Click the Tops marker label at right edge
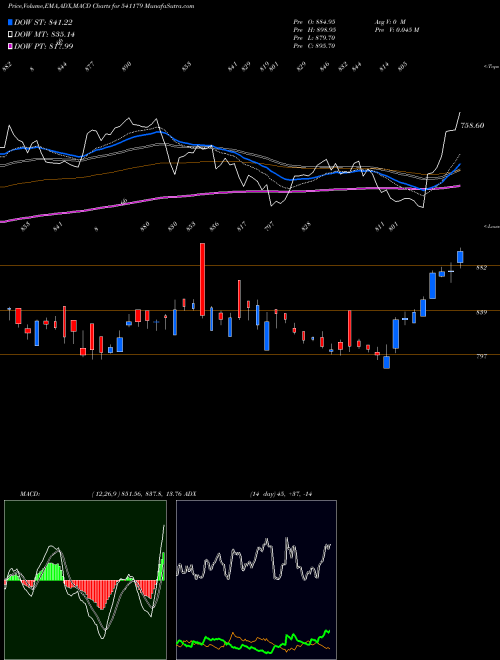 (x=491, y=67)
